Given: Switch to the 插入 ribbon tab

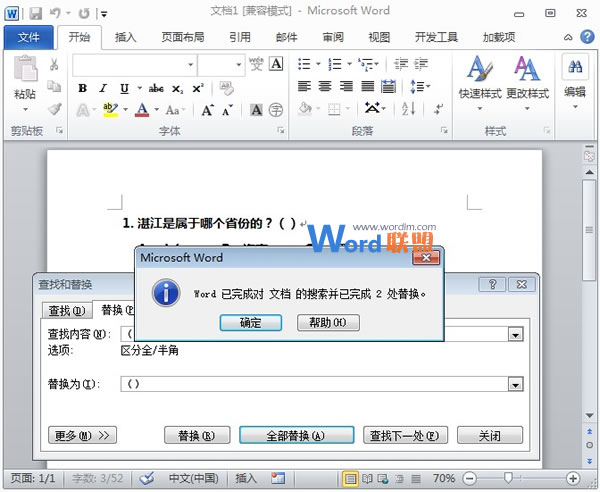Looking at the screenshot, I should [x=126, y=37].
